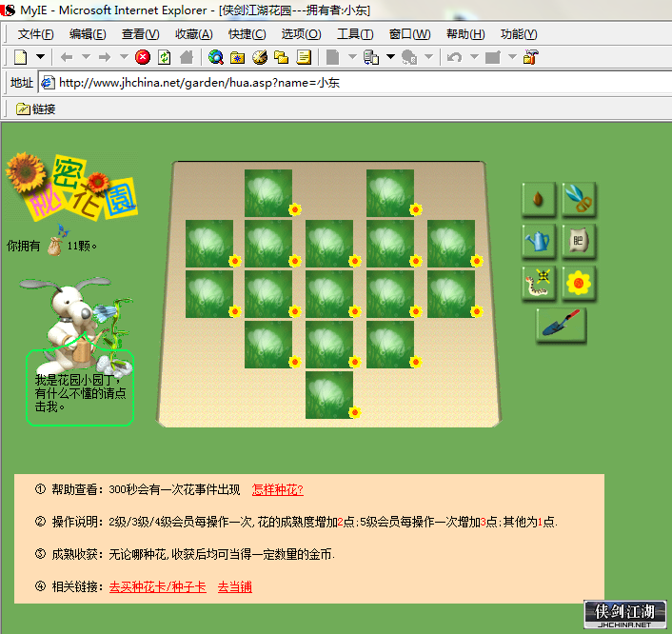Screen dimensions: 672x634
Task: Click the Home page icon
Action: (x=187, y=57)
